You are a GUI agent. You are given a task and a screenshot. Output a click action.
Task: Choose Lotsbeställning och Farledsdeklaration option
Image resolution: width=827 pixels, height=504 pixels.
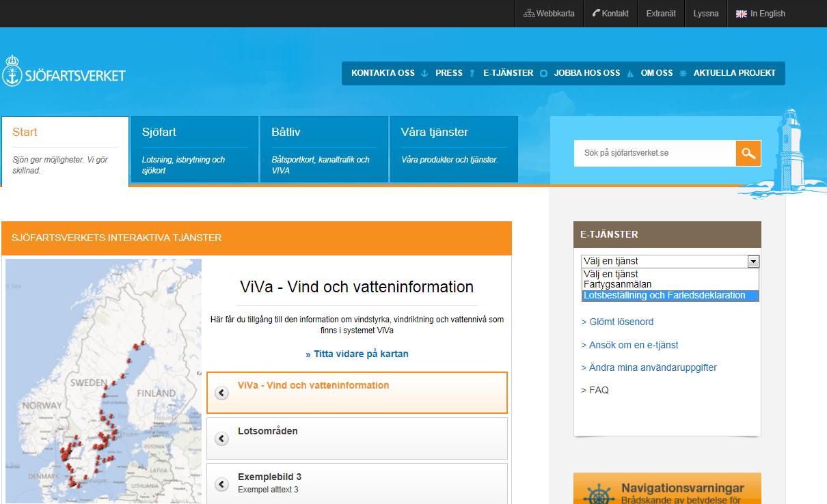point(670,295)
